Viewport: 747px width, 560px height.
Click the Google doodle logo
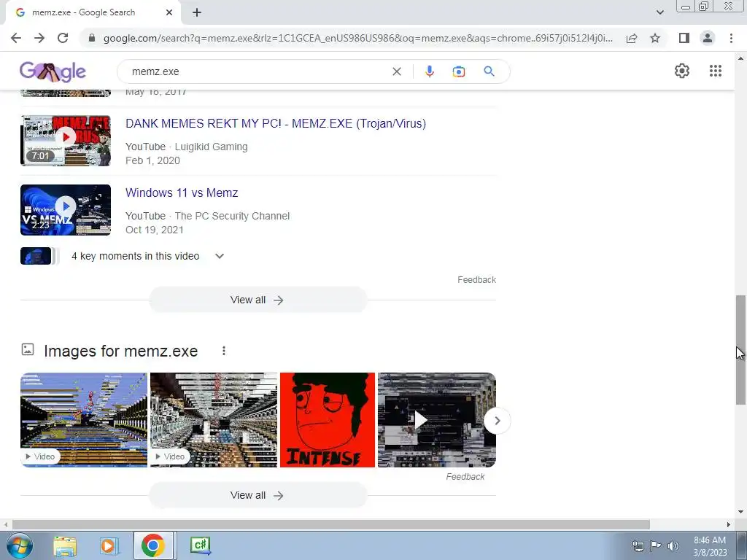[x=53, y=72]
